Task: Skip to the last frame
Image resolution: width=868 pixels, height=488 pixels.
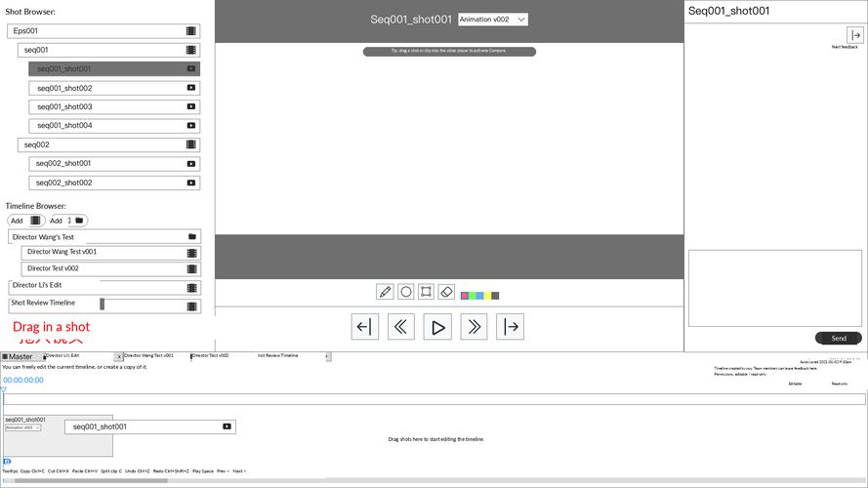Action: point(511,327)
